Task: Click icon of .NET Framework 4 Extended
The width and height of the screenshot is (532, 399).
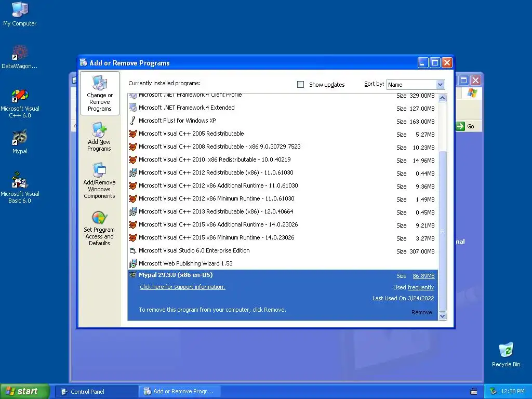Action: click(x=132, y=108)
